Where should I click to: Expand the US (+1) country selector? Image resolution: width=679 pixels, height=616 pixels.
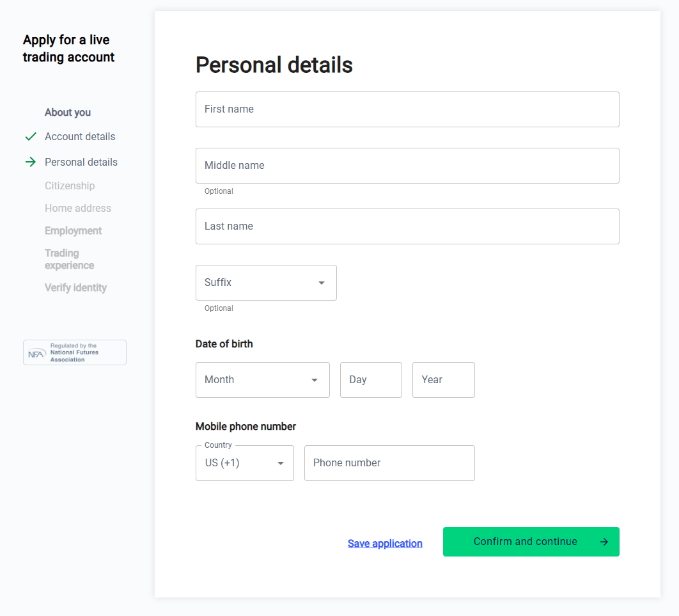click(245, 463)
